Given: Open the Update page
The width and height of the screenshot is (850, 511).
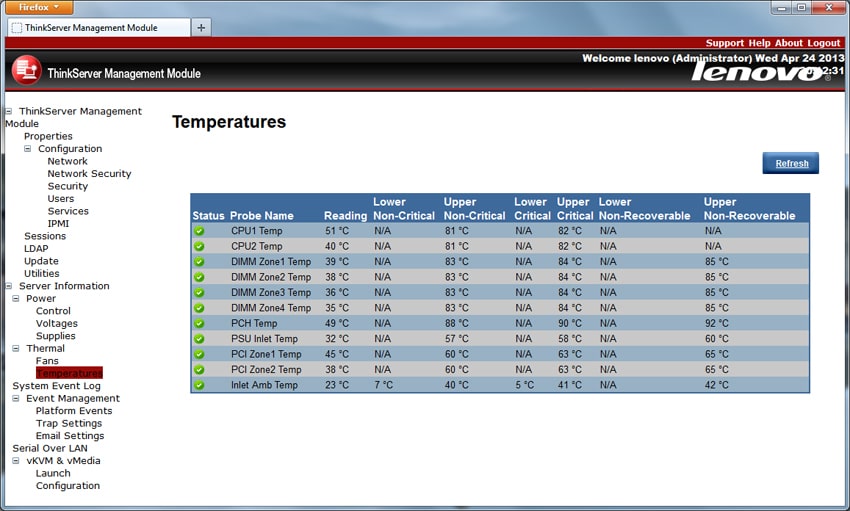Looking at the screenshot, I should tap(41, 261).
